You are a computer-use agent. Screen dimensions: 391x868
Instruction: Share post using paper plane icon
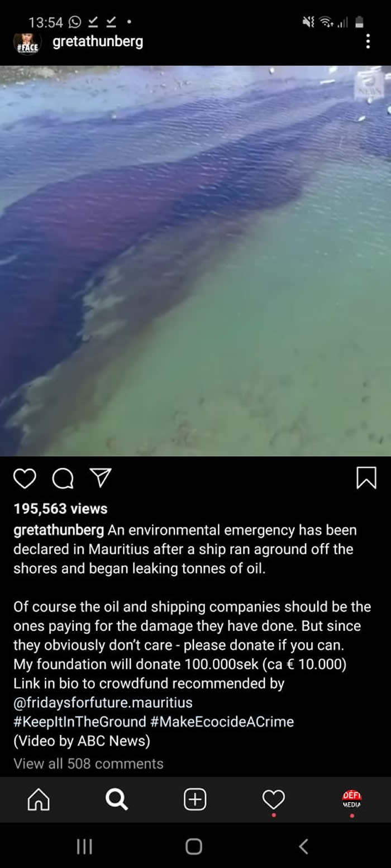(x=101, y=477)
